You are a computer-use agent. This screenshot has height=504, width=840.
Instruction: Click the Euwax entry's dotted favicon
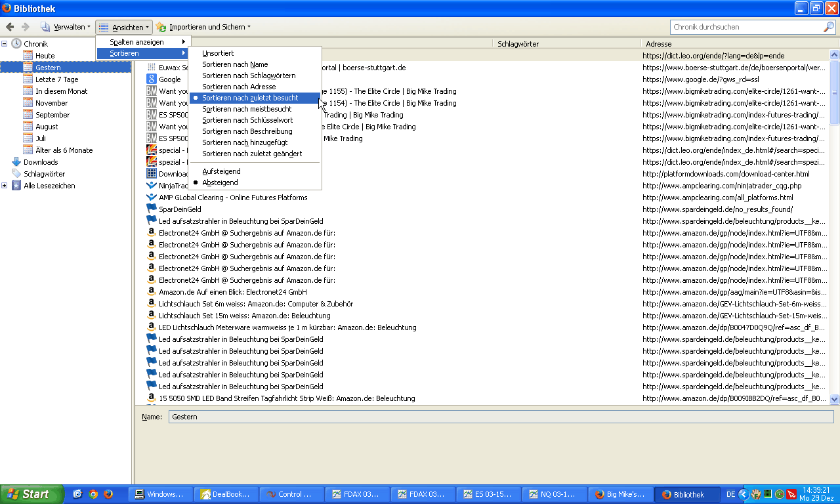pyautogui.click(x=152, y=68)
